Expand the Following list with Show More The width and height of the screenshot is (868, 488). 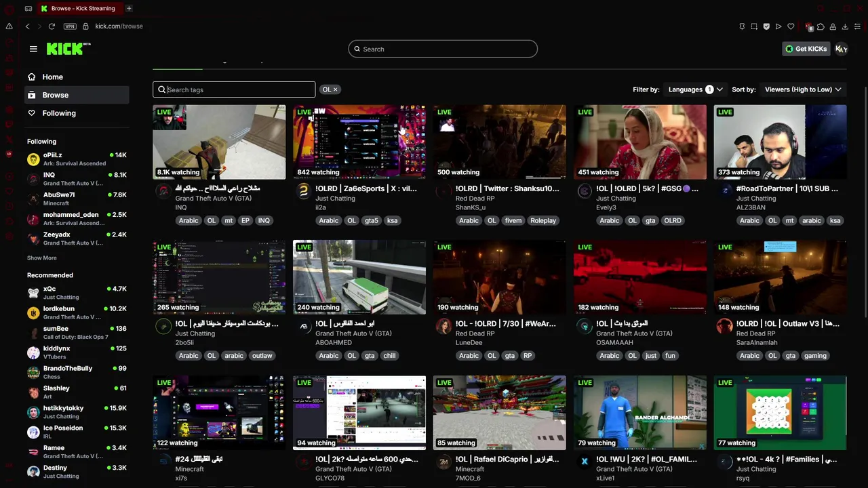click(42, 258)
